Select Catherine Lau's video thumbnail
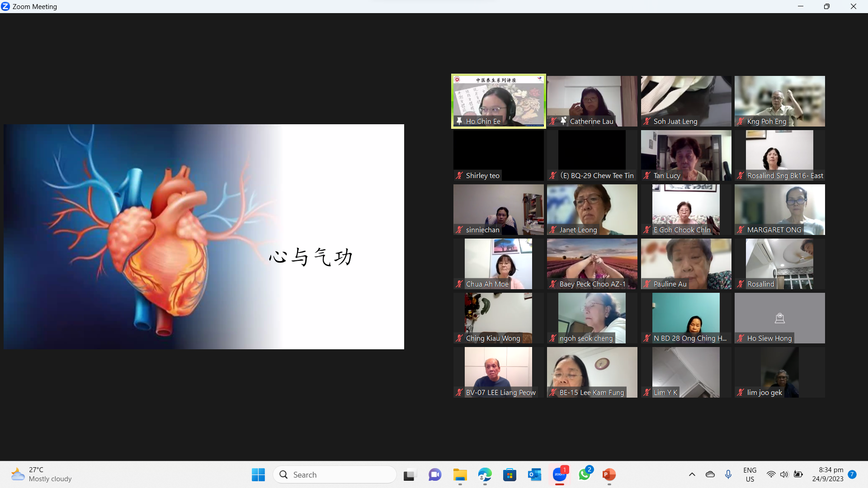The height and width of the screenshot is (488, 868). (x=592, y=101)
